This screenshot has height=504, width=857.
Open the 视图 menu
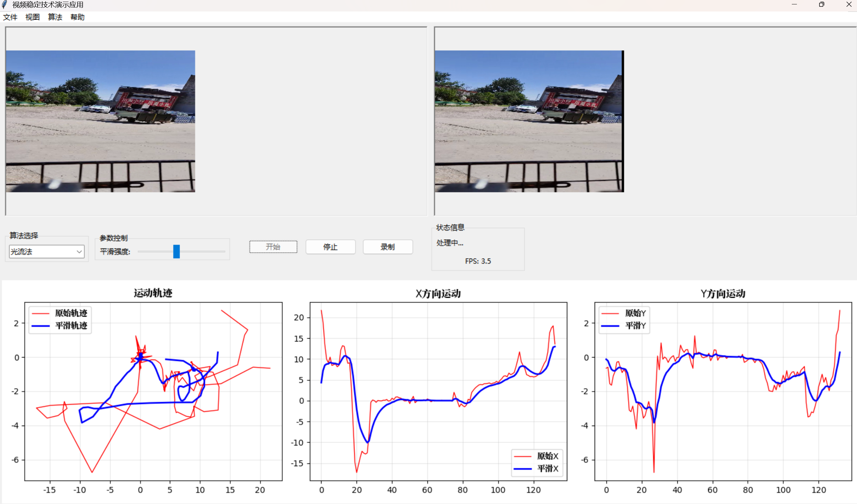(x=32, y=17)
